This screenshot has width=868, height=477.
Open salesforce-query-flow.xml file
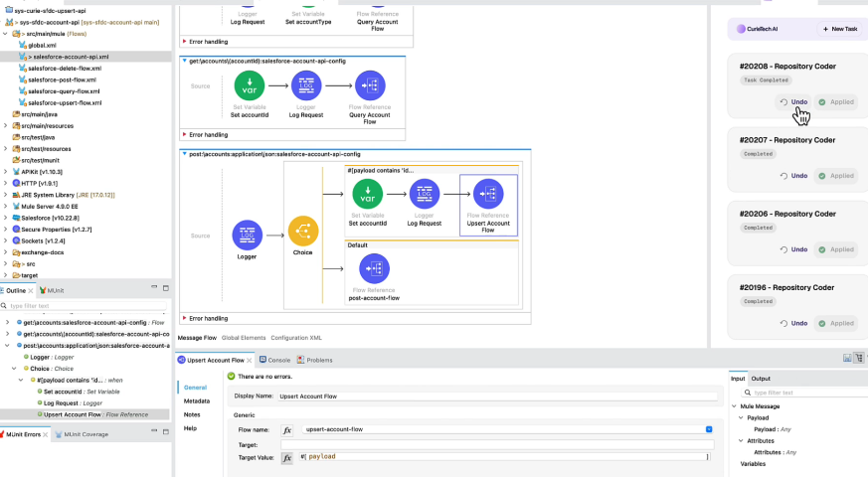click(x=64, y=91)
